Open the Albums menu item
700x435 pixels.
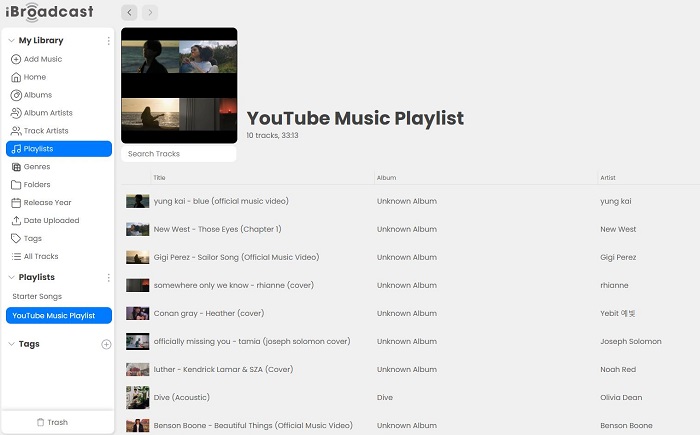point(59,95)
